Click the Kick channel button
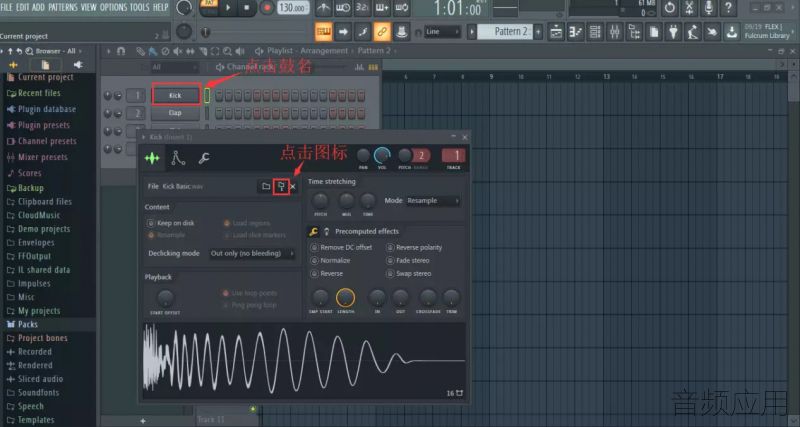The image size is (800, 427). click(x=175, y=95)
